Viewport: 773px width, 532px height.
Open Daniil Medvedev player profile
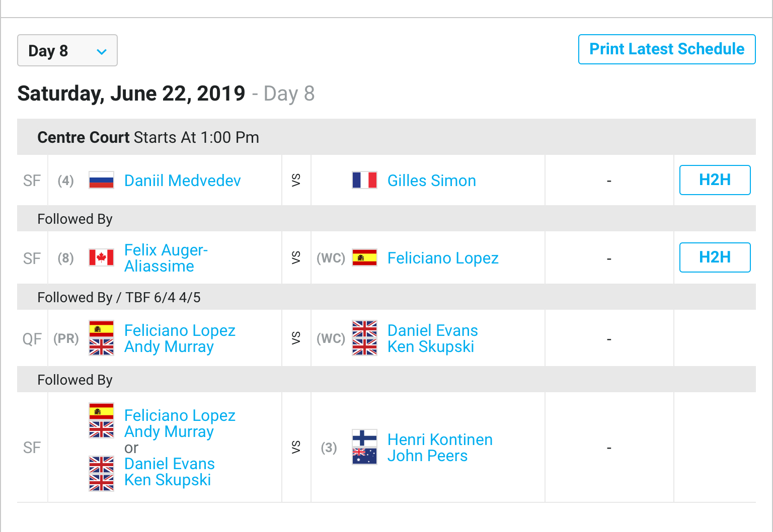(x=183, y=181)
